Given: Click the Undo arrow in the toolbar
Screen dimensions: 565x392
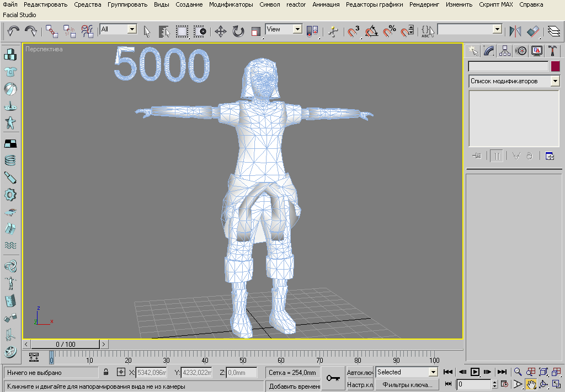Looking at the screenshot, I should tap(13, 31).
